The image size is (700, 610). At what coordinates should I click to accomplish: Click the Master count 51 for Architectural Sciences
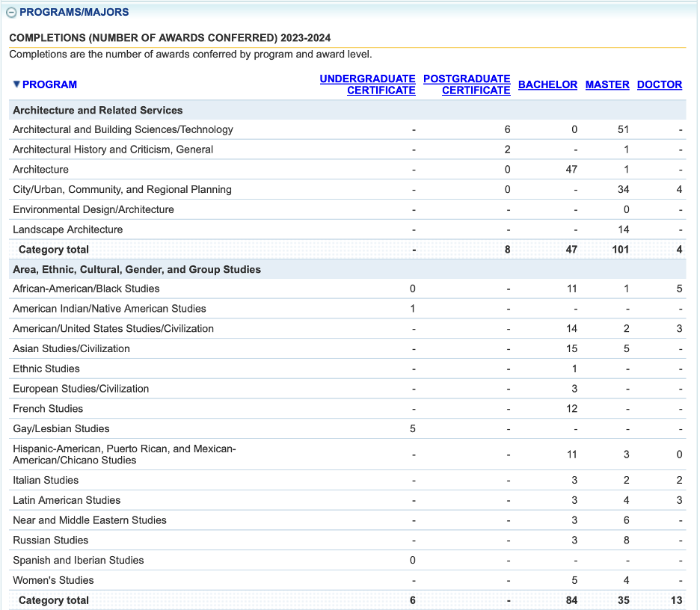pyautogui.click(x=621, y=129)
